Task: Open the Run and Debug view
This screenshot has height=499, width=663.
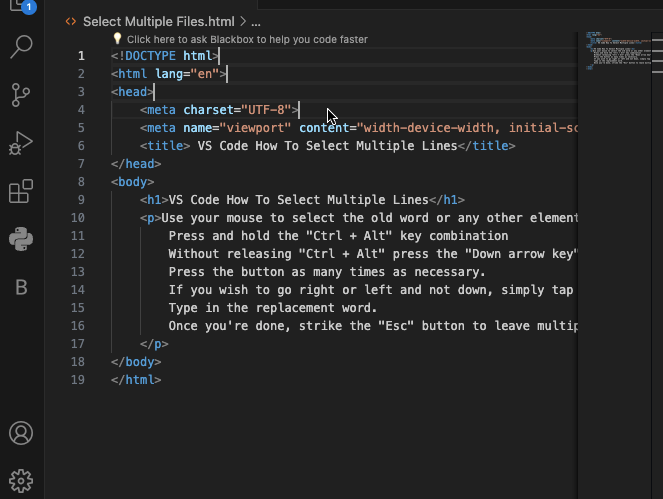Action: 21,143
